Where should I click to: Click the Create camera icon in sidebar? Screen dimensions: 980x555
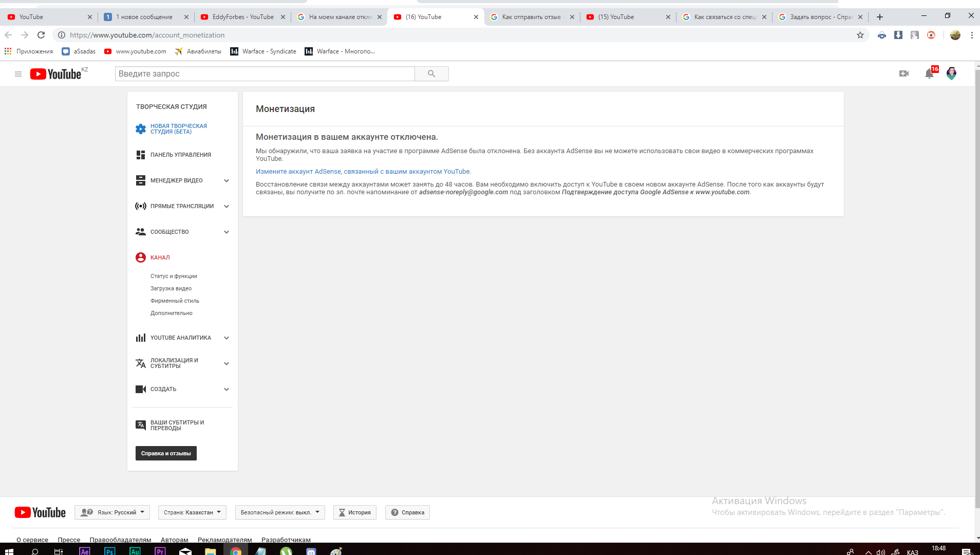point(141,389)
